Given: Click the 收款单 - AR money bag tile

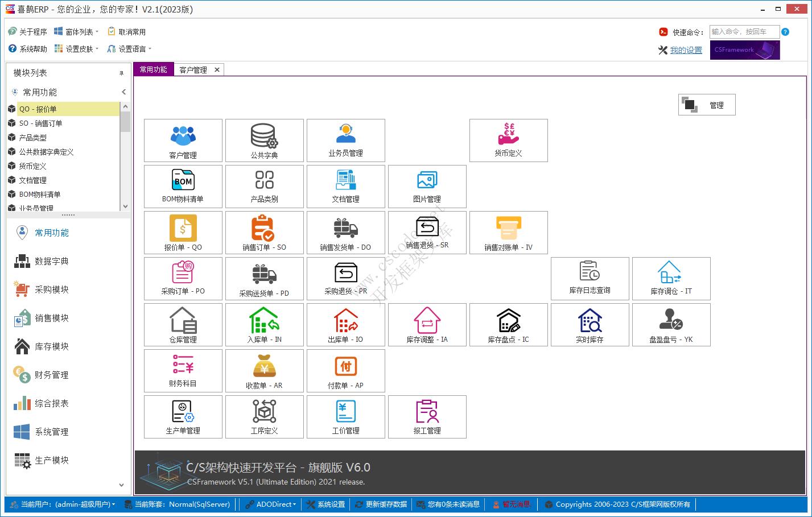Looking at the screenshot, I should pos(264,371).
